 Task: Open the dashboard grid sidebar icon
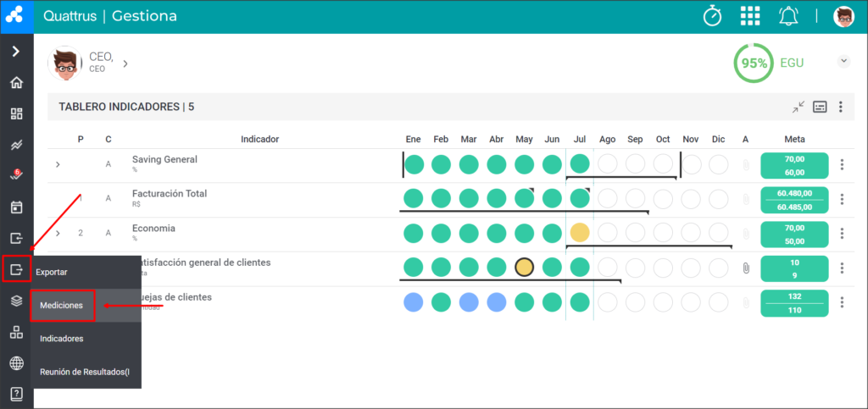point(17,113)
